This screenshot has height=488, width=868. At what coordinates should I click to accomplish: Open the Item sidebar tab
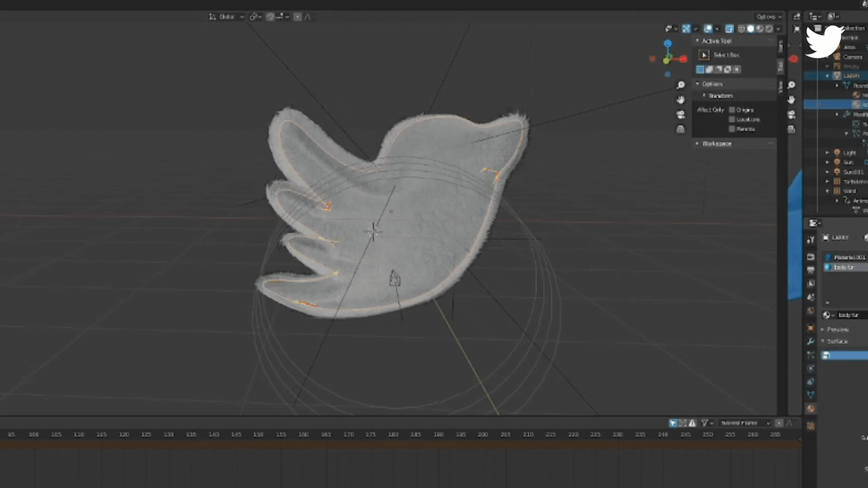[x=781, y=46]
